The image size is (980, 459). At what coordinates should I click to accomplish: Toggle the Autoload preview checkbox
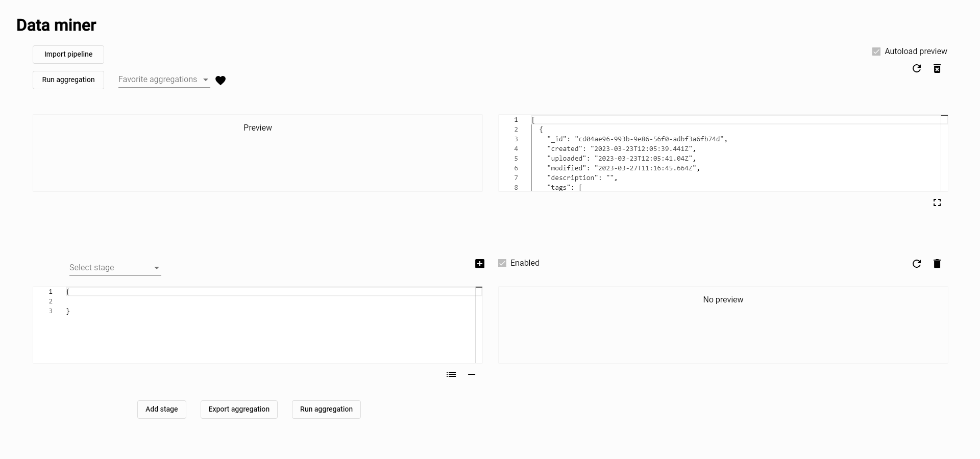click(876, 52)
